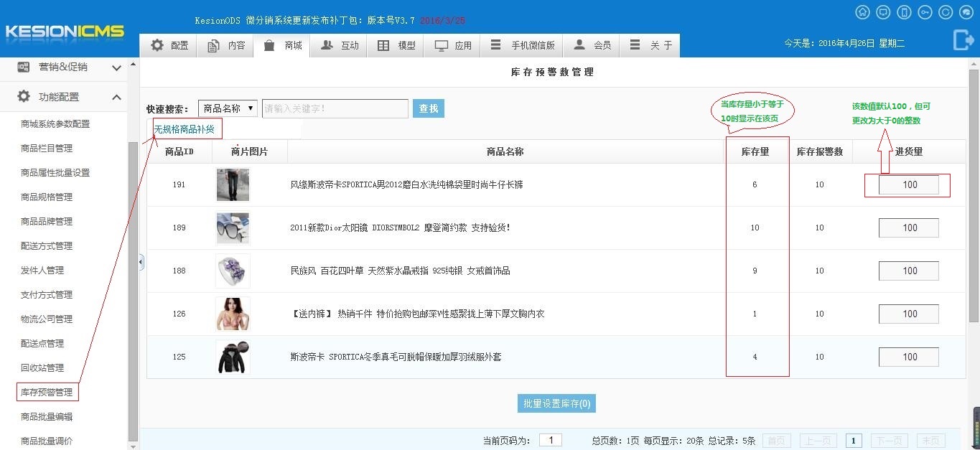Screen dimensions: 980x450
Task: Click 进货量 input for product 191
Action: [x=909, y=184]
